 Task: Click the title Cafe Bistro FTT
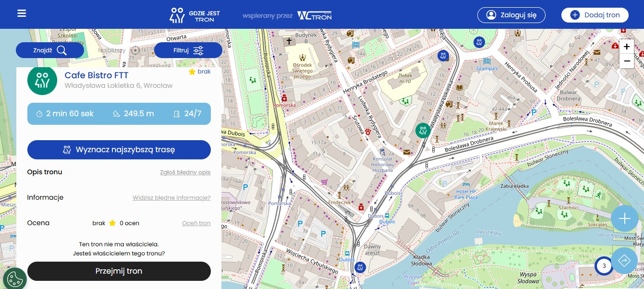[97, 75]
